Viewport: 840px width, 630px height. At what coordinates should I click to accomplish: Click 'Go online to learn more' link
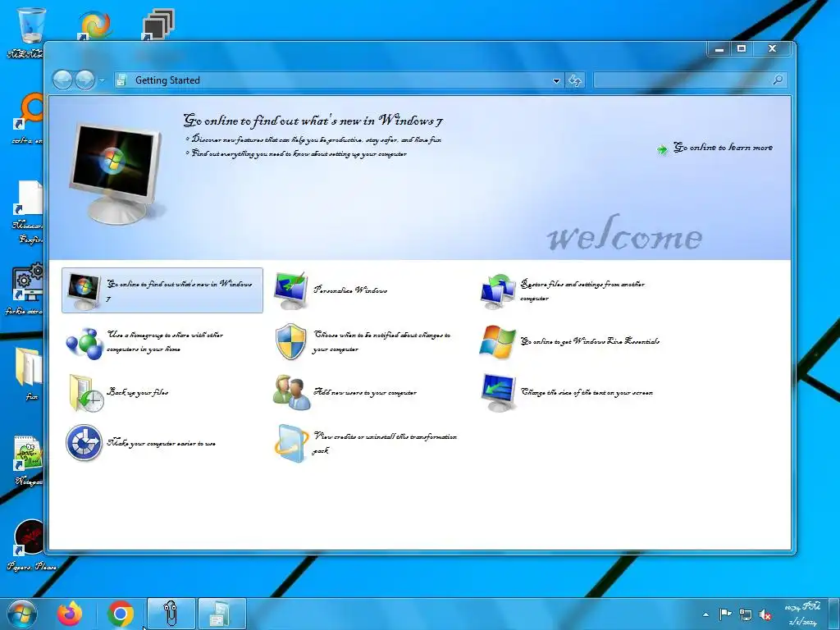coord(723,148)
